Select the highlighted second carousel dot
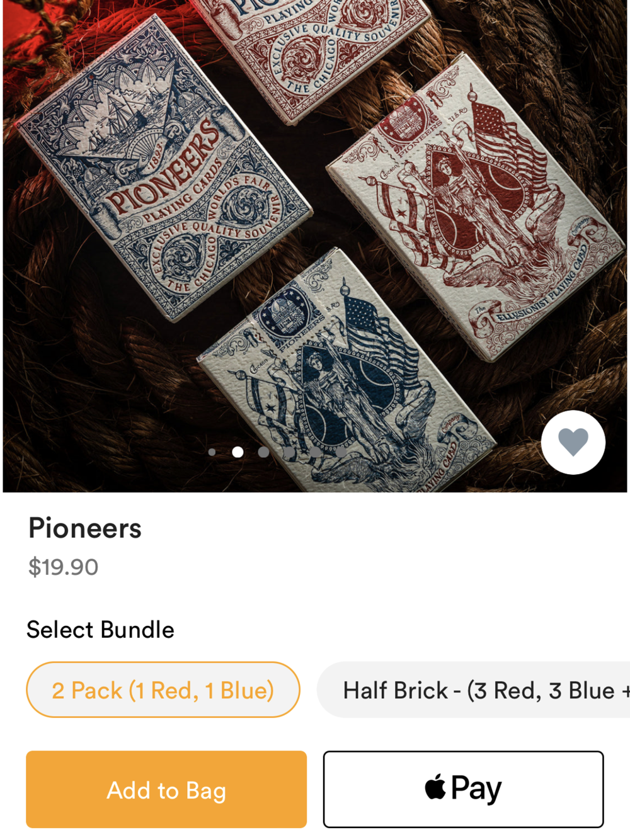This screenshot has height=840, width=630. (x=238, y=452)
